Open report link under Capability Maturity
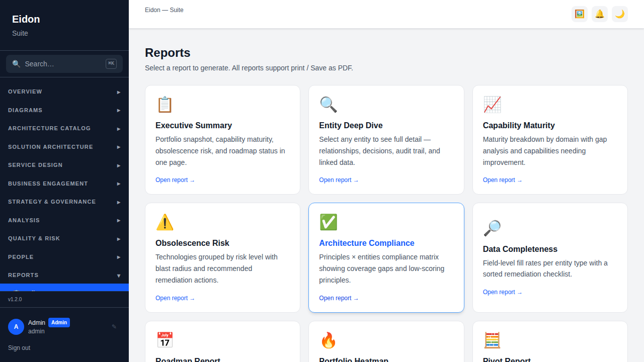This screenshot has height=362, width=644. click(503, 180)
